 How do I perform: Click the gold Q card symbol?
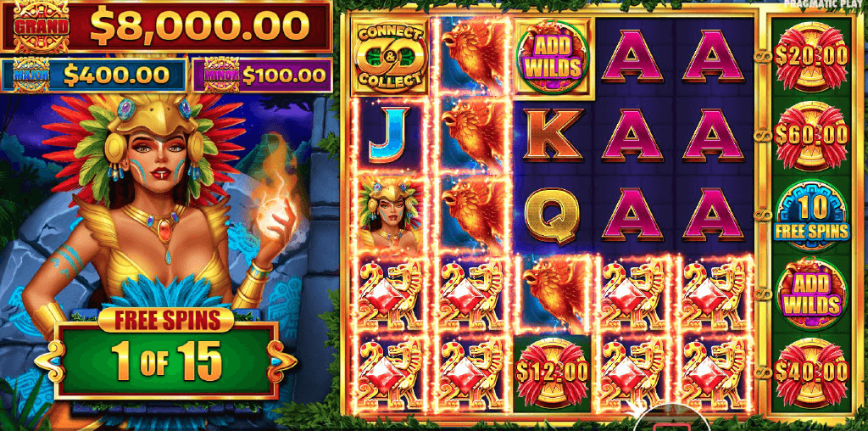pos(552,215)
